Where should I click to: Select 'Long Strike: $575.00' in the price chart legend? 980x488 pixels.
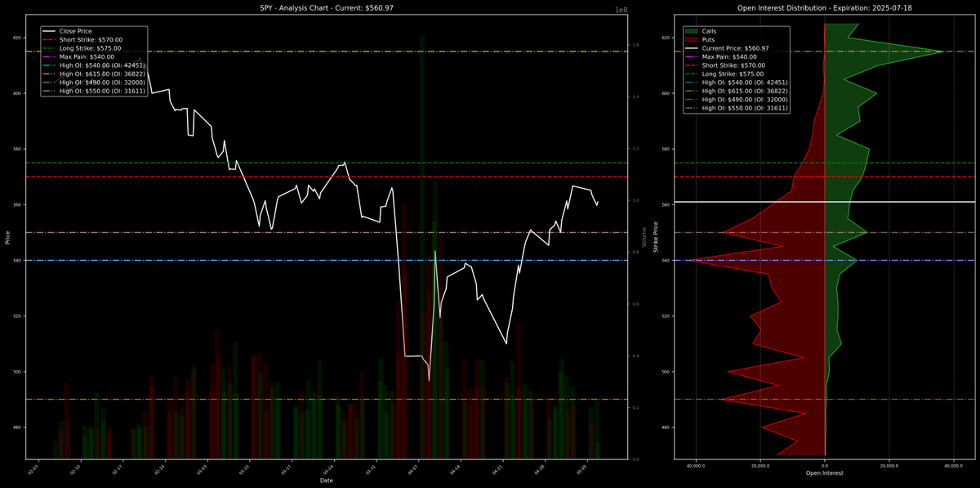click(x=90, y=48)
